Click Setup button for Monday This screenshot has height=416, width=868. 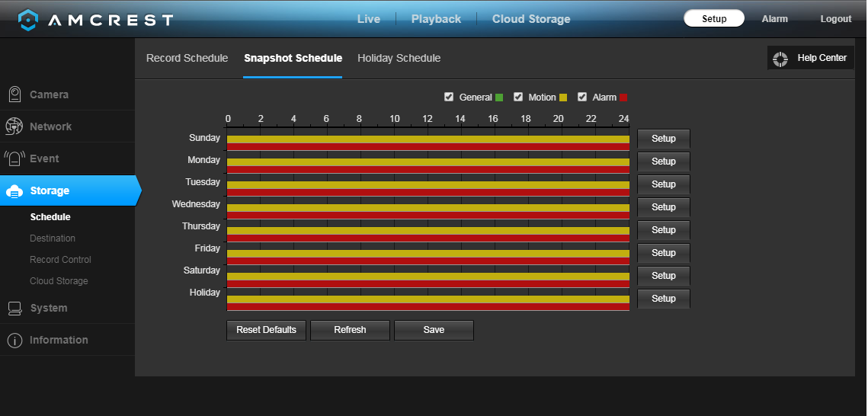(x=664, y=162)
